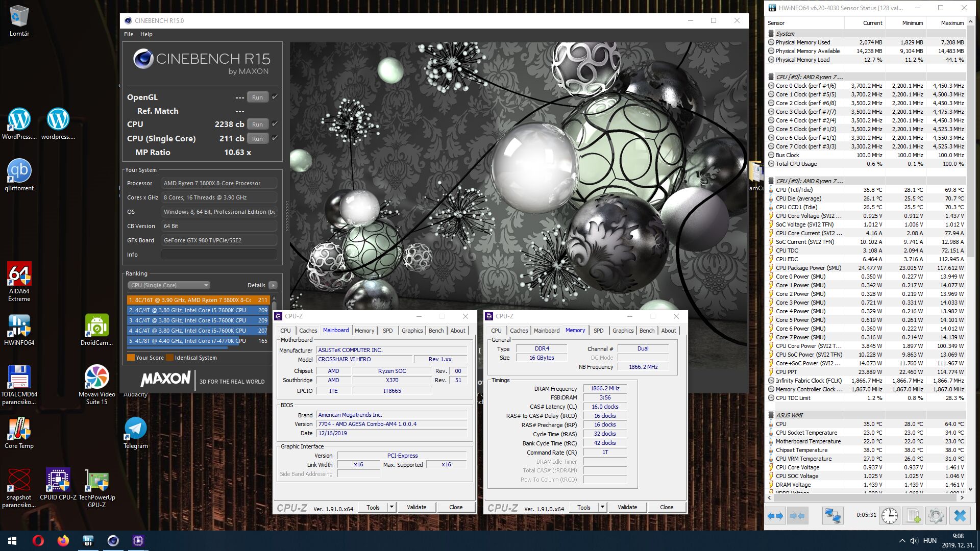Switch to SPD tab in Mainboard CPU-Z window
This screenshot has width=980, height=551.
[388, 331]
